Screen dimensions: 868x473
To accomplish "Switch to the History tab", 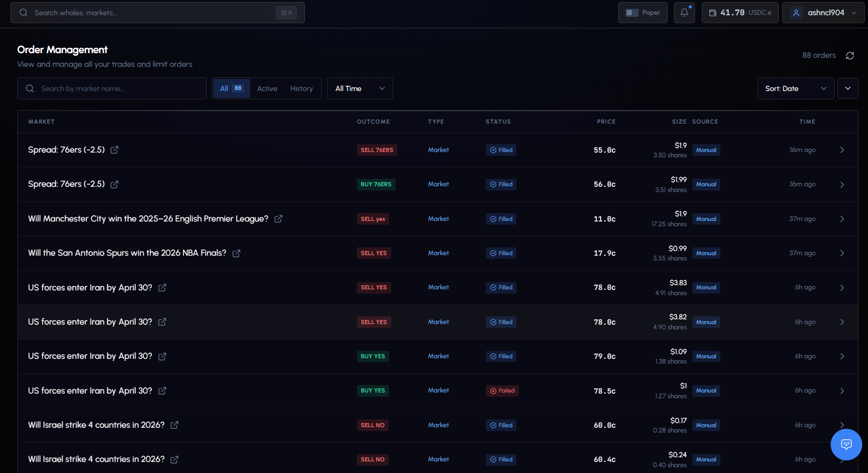I will (302, 88).
